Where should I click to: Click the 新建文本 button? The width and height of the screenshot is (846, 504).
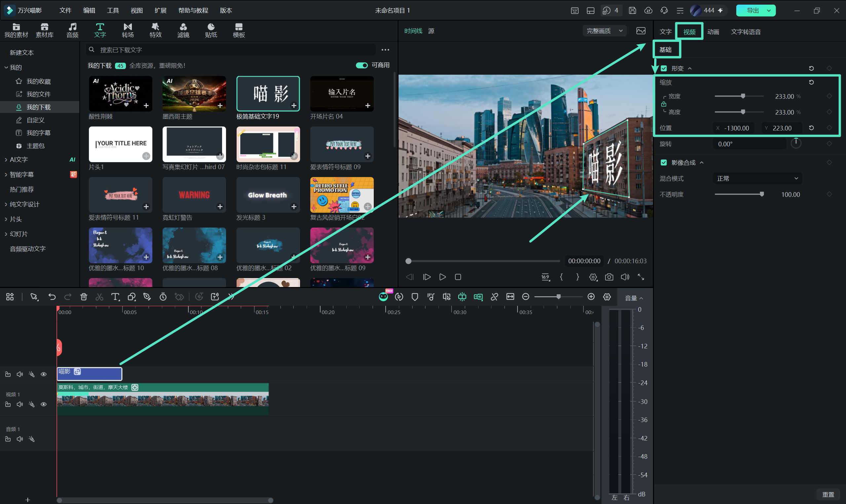pos(22,53)
